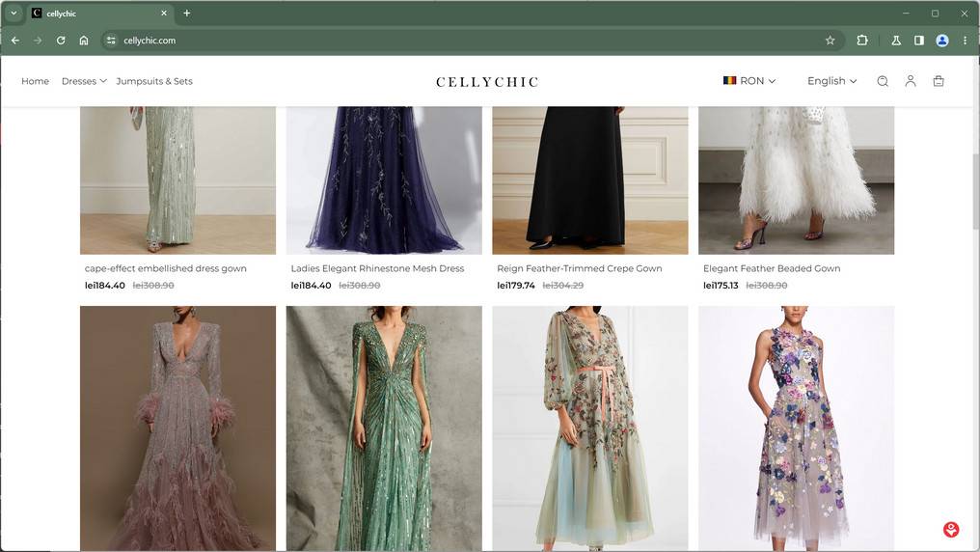
Task: Open Reign Feather-Trimmed Crepe Gown link
Action: [x=580, y=268]
